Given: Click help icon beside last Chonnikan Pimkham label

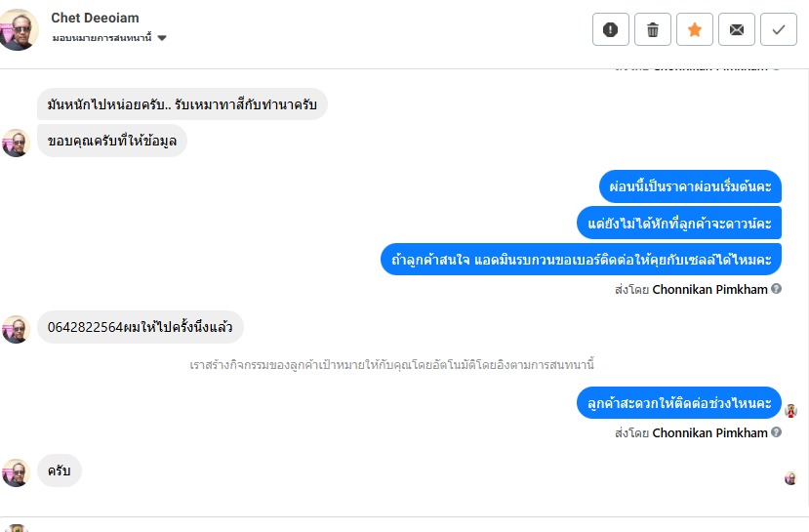Looking at the screenshot, I should [777, 432].
